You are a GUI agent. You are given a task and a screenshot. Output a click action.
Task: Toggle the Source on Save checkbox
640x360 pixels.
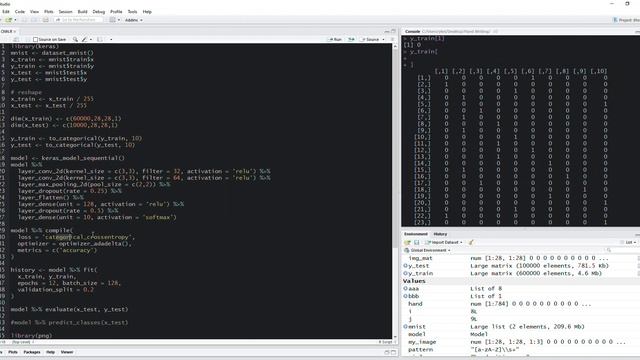click(36, 40)
